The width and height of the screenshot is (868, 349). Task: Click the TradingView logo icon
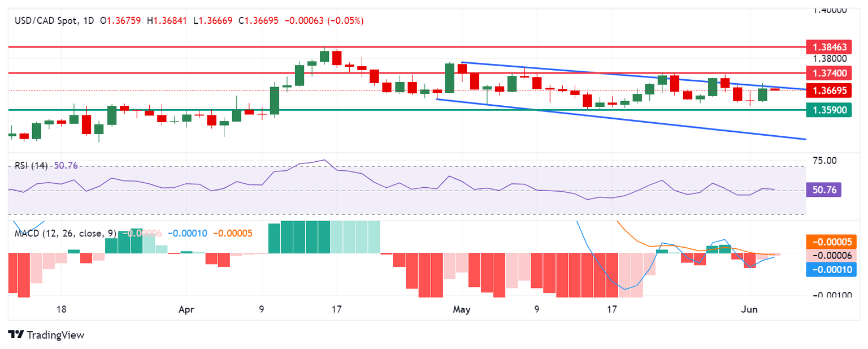15,335
